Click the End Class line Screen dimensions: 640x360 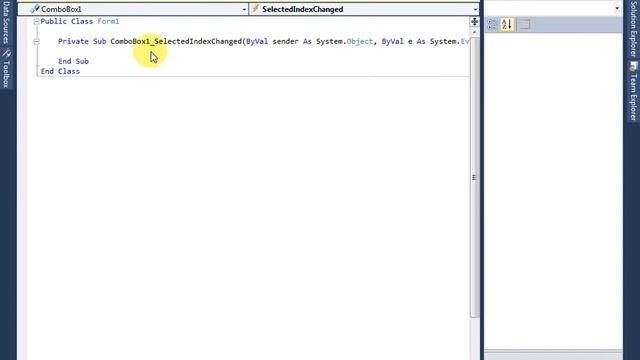[60, 71]
